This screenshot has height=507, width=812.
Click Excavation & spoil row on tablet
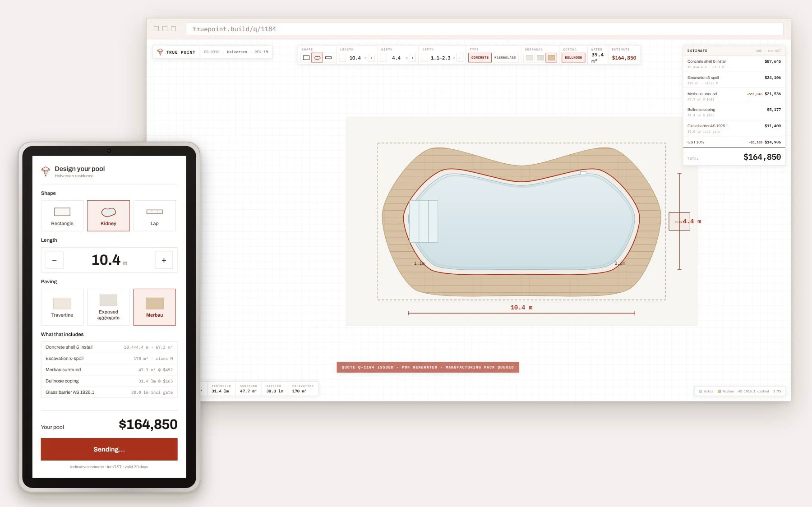(109, 359)
